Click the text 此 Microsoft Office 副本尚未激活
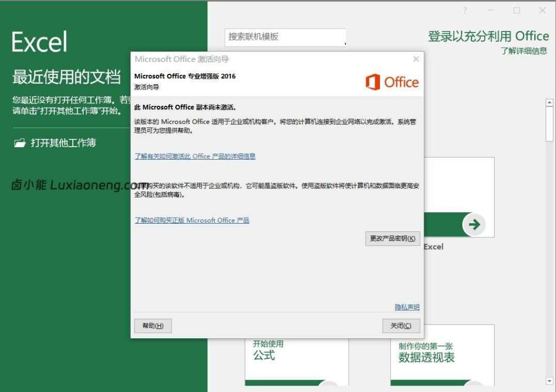Viewport: 556px width, 392px height. [186, 107]
